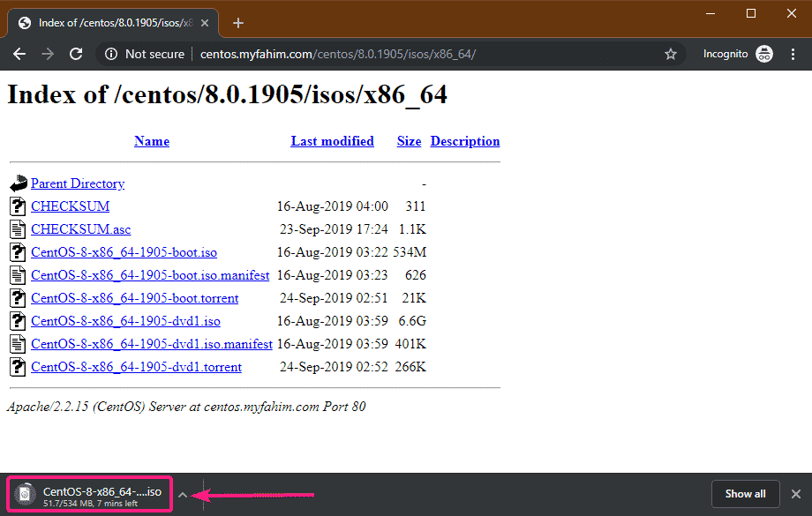This screenshot has height=516, width=812.
Task: Open a new tab with the plus button
Action: point(237,23)
